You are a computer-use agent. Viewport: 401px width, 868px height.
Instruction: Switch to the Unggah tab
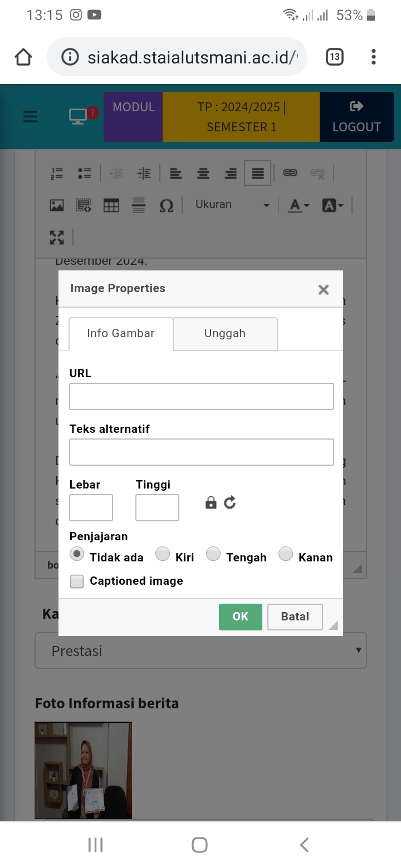click(x=225, y=333)
